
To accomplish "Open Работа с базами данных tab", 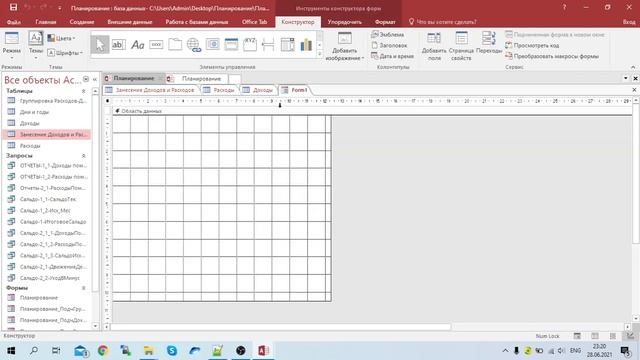I will click(x=197, y=22).
